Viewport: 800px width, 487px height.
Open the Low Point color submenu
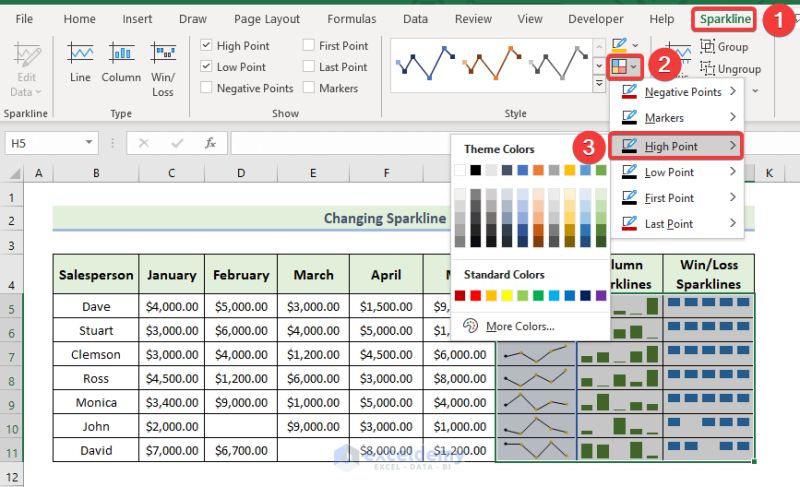tap(677, 172)
